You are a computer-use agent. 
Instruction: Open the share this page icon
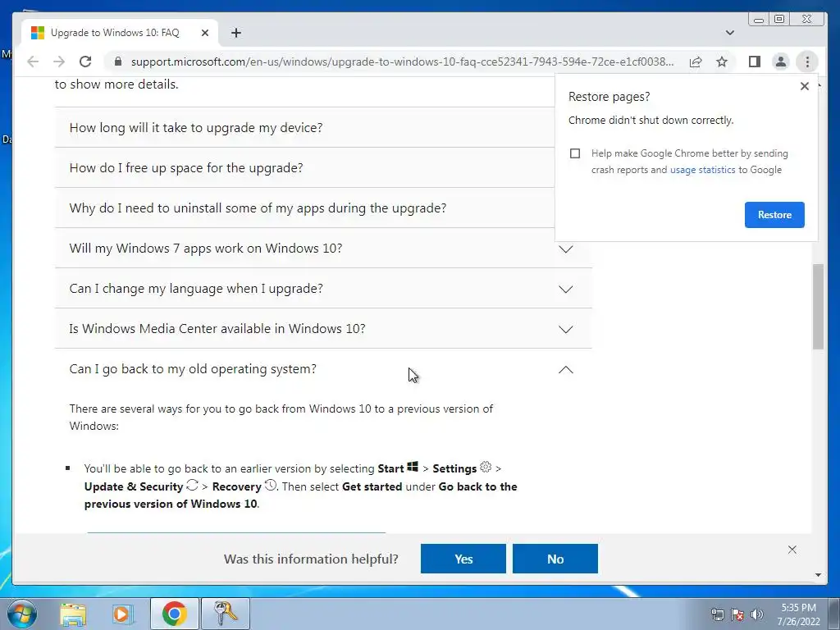click(696, 62)
